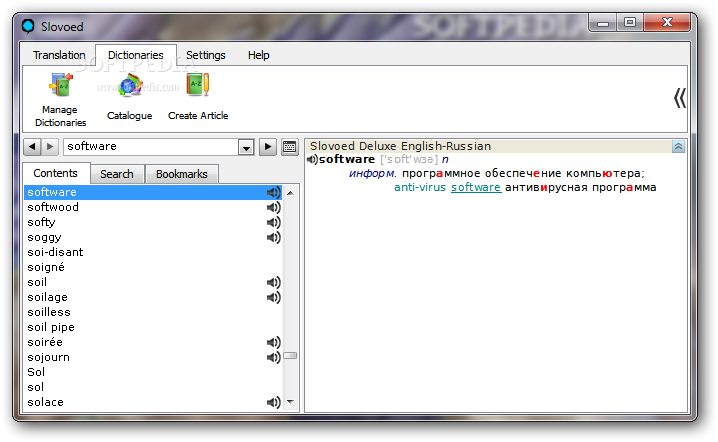
Task: Click the word list scrollbar down arrow
Action: pyautogui.click(x=290, y=402)
